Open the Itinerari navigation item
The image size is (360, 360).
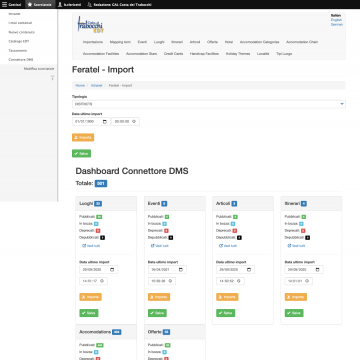(x=177, y=42)
